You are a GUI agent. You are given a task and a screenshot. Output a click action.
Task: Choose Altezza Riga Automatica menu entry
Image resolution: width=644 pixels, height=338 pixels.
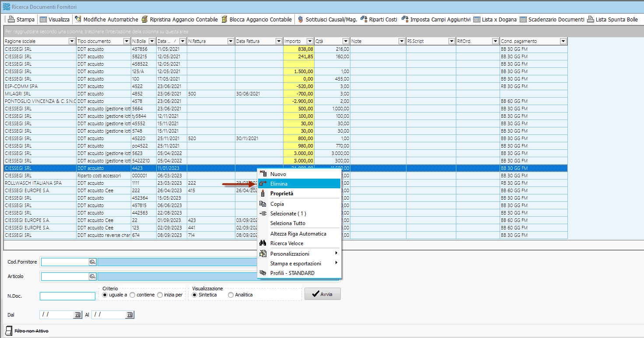299,233
